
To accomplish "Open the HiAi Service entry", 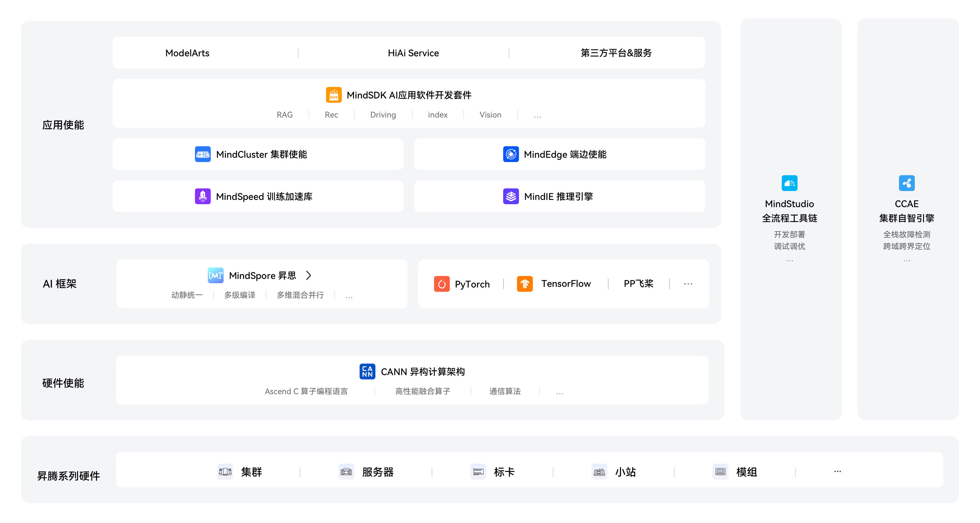I will (x=413, y=53).
